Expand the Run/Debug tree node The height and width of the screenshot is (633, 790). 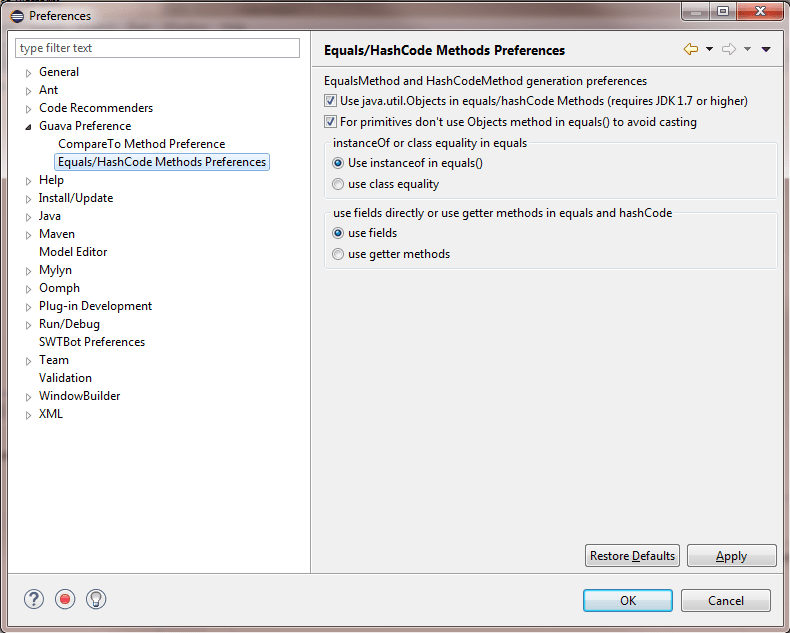pyautogui.click(x=29, y=325)
